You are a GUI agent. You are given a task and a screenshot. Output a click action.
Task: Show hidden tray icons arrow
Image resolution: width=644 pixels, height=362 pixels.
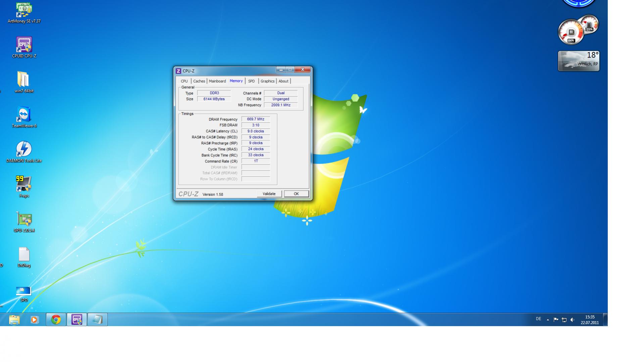pos(548,320)
